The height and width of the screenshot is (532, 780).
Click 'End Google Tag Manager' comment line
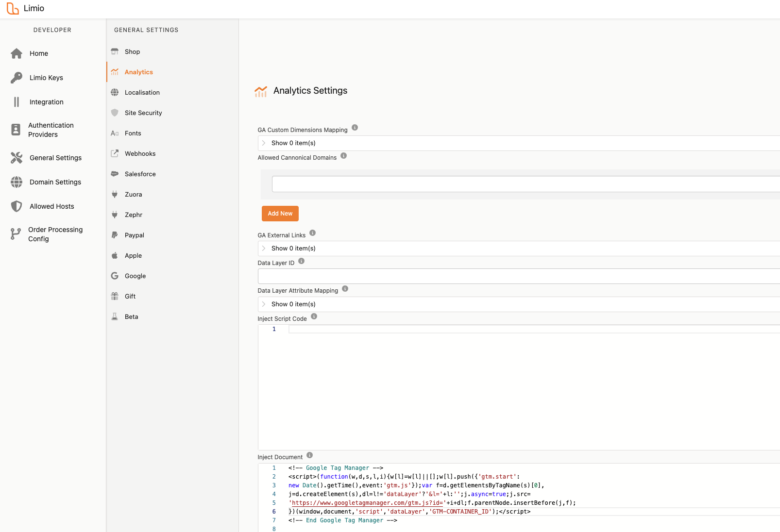[343, 520]
